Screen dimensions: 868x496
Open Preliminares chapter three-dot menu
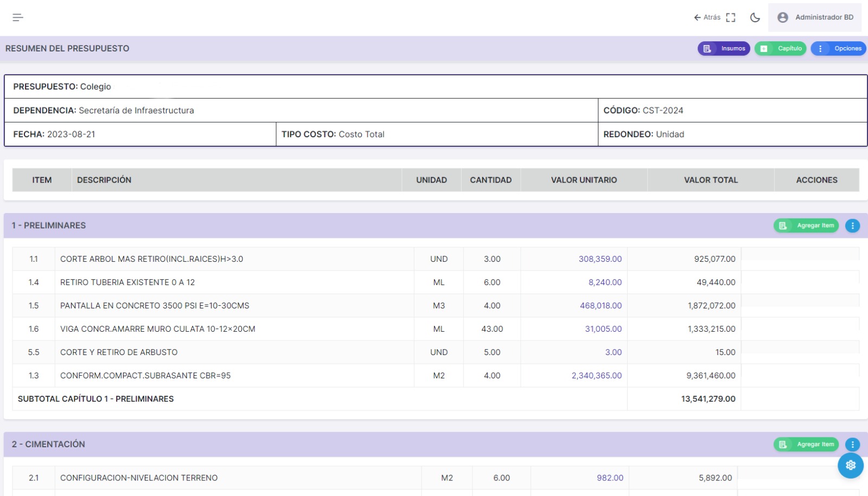[852, 226]
